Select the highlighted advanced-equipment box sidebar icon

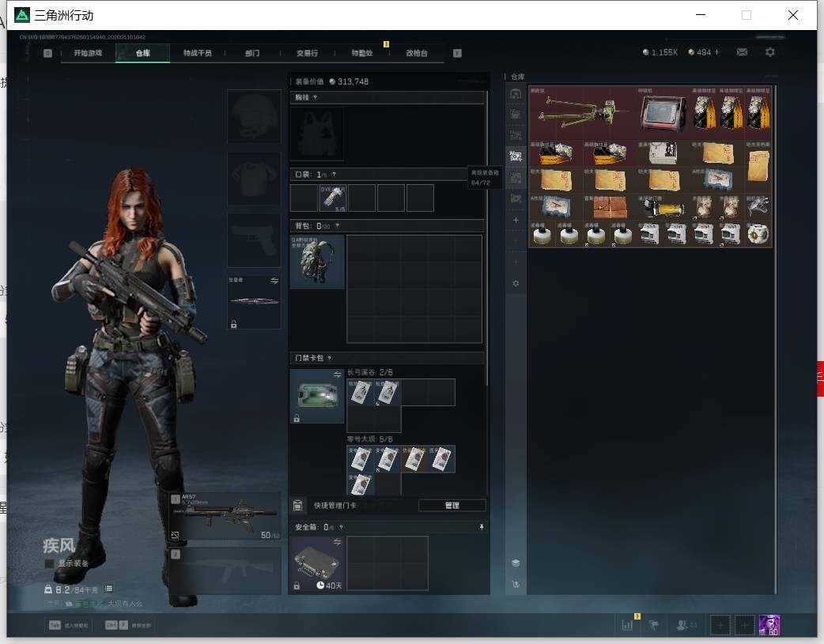[516, 156]
